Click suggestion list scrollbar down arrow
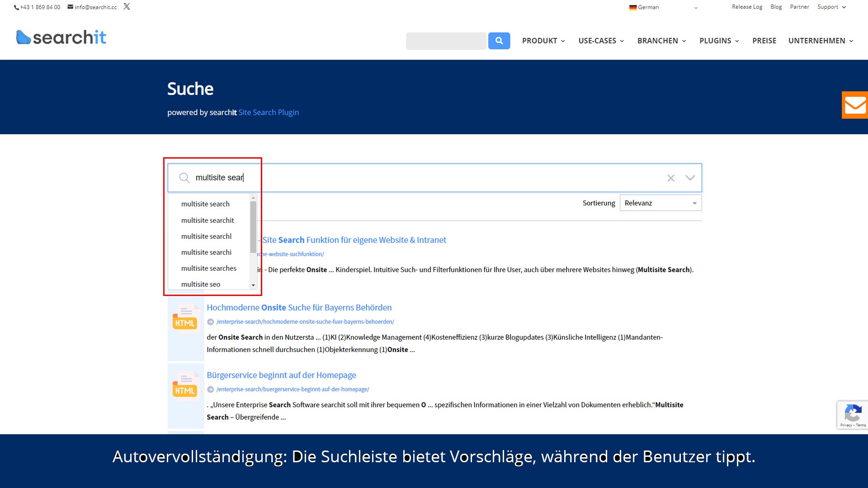Screen dimensions: 868x488 253,286
